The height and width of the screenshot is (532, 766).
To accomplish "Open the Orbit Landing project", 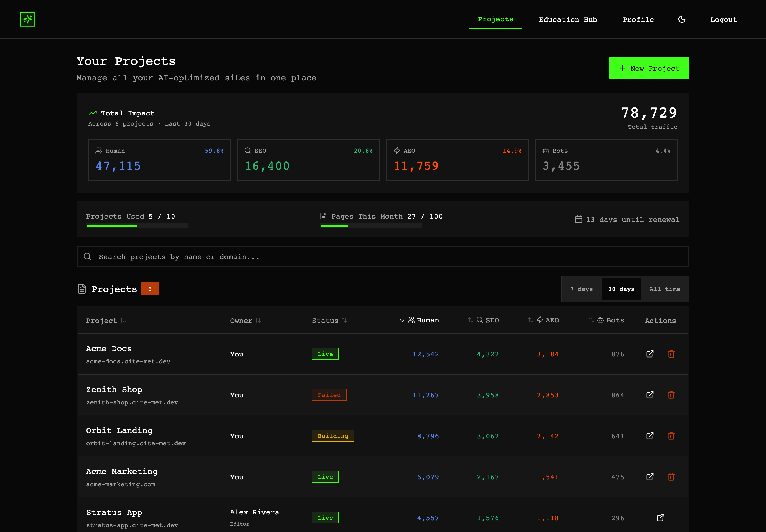I will tap(119, 431).
